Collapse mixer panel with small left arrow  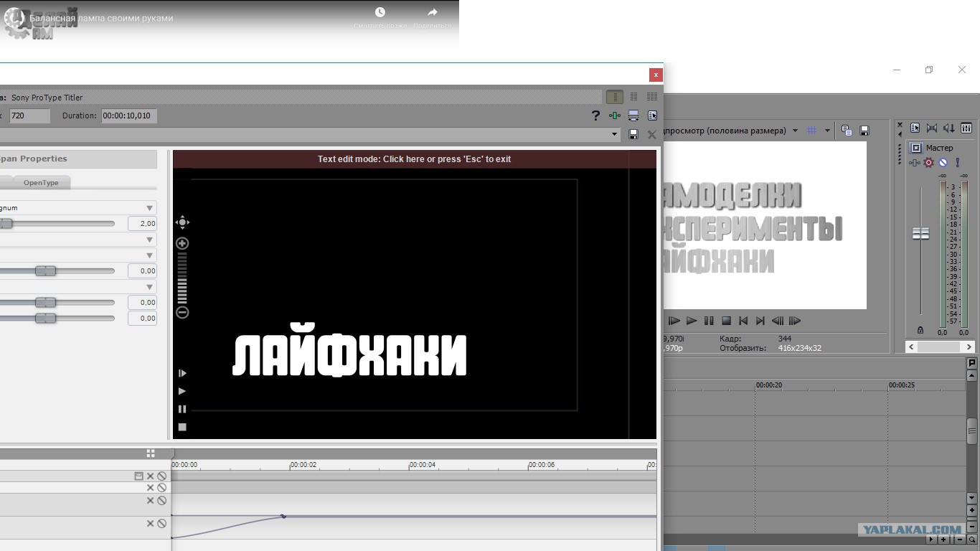pos(900,133)
